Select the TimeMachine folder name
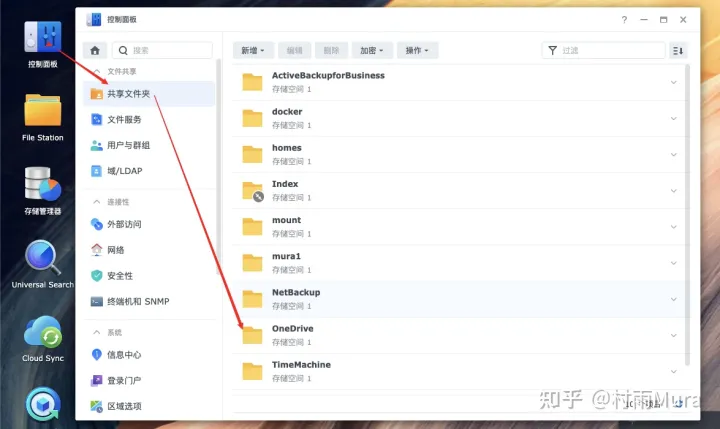Screen dimensions: 720x429 (x=301, y=365)
